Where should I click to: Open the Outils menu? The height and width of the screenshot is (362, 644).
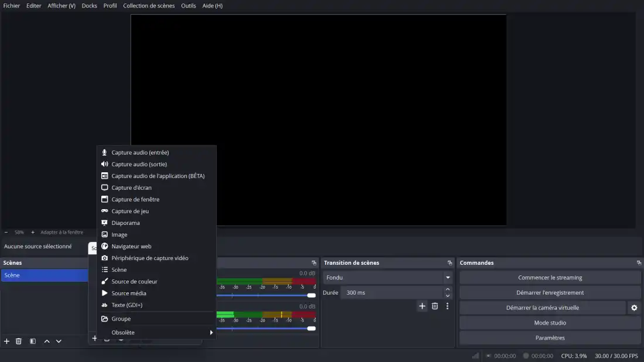189,6
